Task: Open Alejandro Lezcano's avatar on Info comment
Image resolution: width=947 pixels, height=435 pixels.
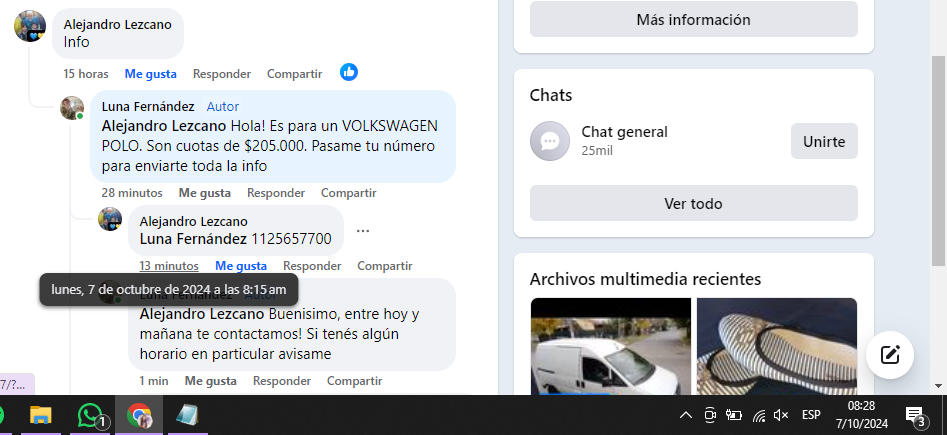Action: [30, 26]
